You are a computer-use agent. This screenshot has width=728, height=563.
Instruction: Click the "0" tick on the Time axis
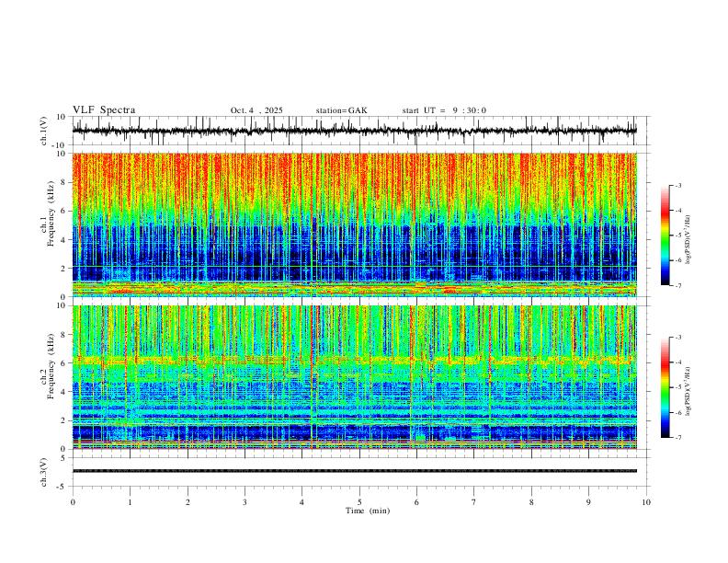[73, 502]
